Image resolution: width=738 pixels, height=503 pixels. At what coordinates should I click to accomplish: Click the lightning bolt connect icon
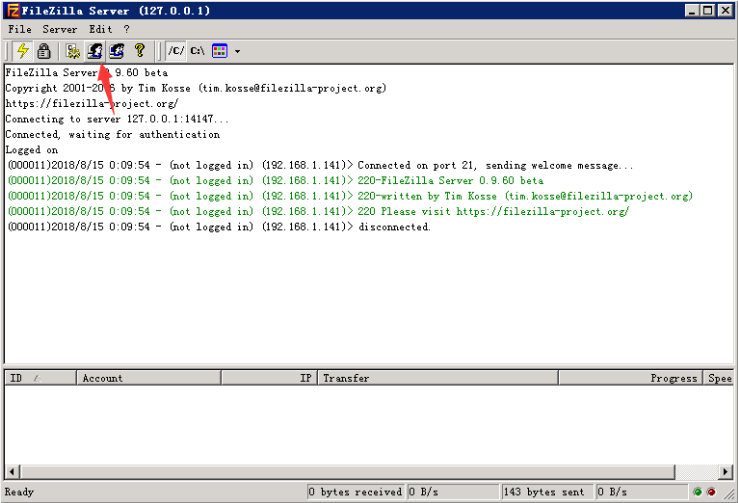pyautogui.click(x=22, y=50)
